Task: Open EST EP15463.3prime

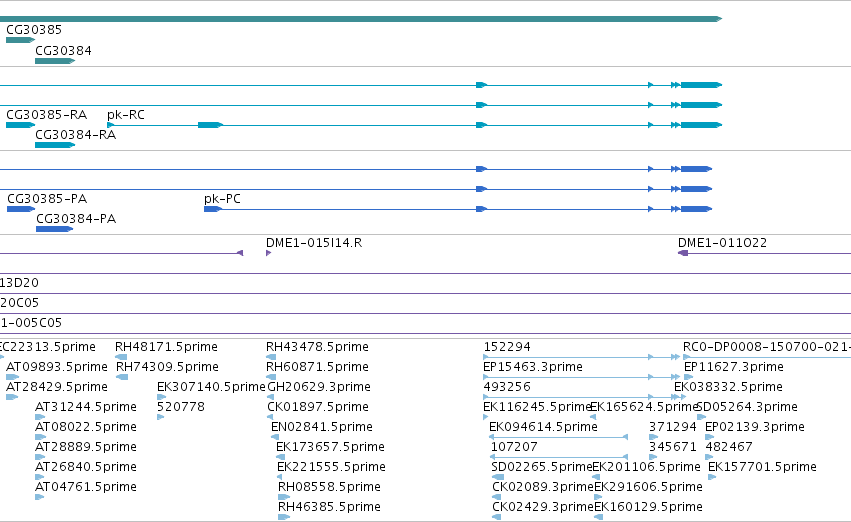Action: click(532, 367)
